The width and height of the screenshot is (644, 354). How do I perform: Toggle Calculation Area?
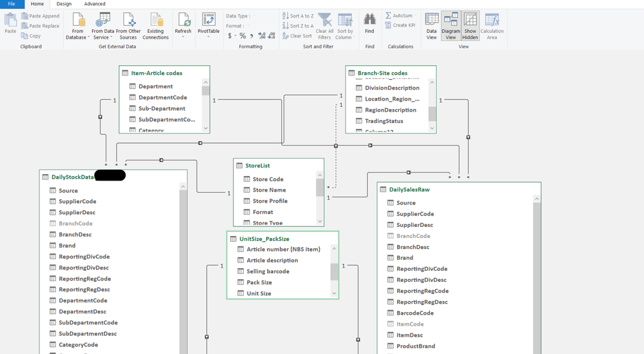492,26
